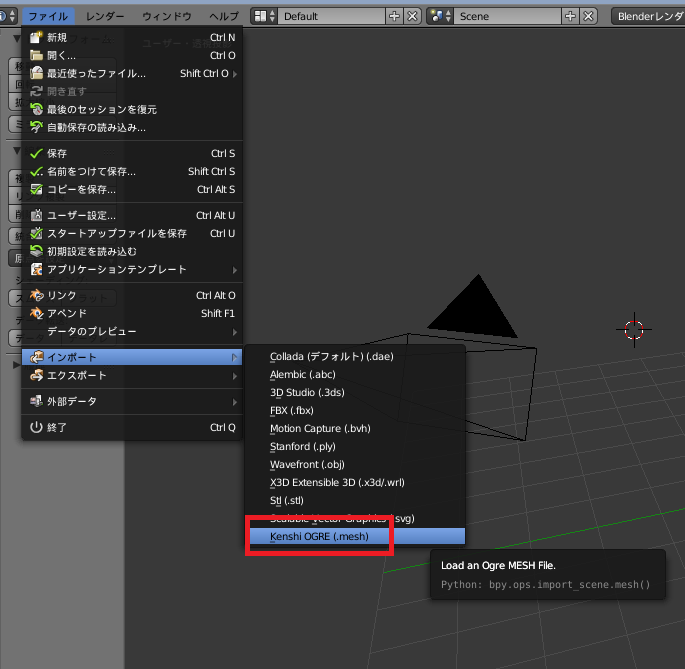Expand the 最近使ったファイル submenu
The width and height of the screenshot is (685, 669).
point(132,73)
